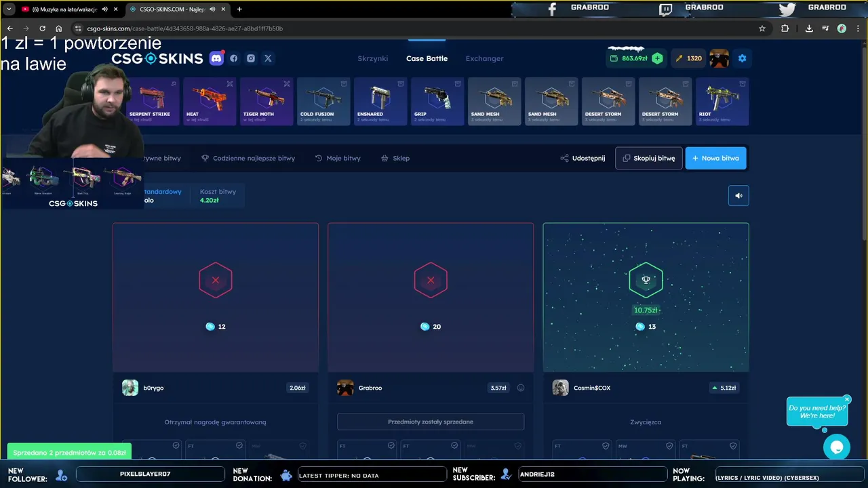Toggle battle sound with speaker button
Image resolution: width=868 pixels, height=488 pixels.
click(x=738, y=196)
